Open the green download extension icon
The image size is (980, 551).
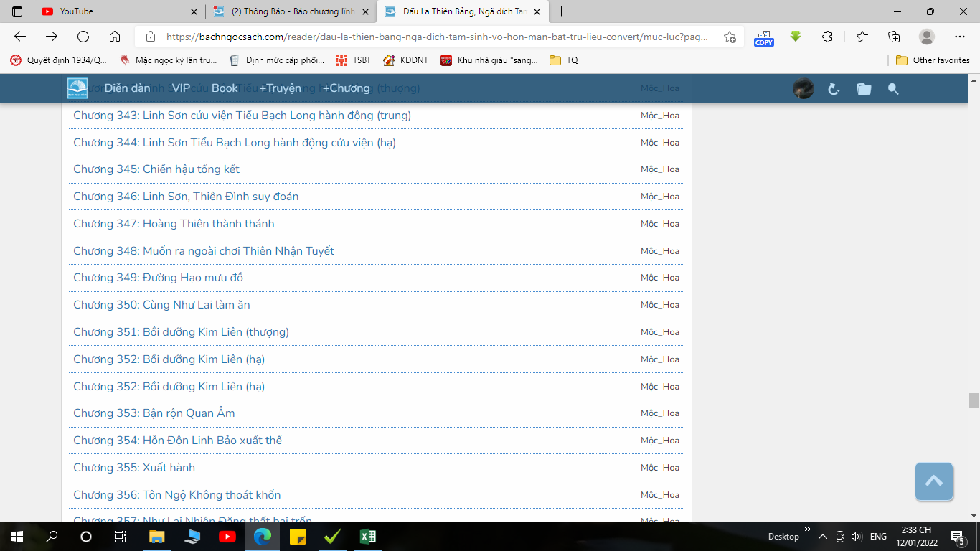[796, 37]
